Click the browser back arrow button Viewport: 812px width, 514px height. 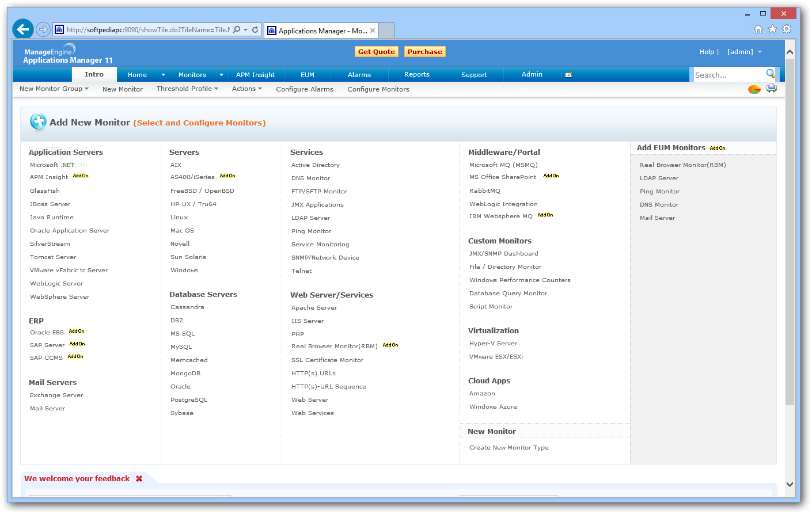23,29
